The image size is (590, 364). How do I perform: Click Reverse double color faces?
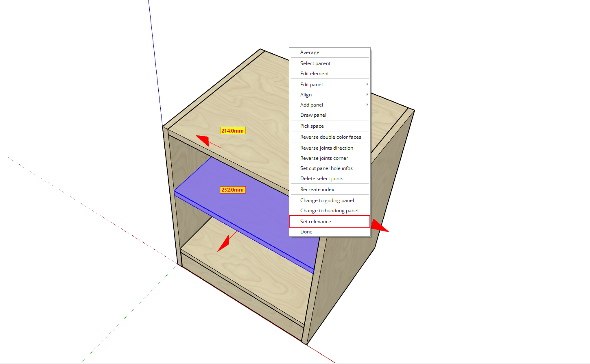pos(330,137)
